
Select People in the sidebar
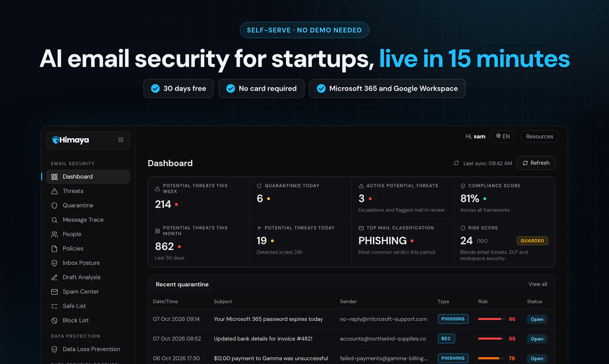tap(88, 234)
